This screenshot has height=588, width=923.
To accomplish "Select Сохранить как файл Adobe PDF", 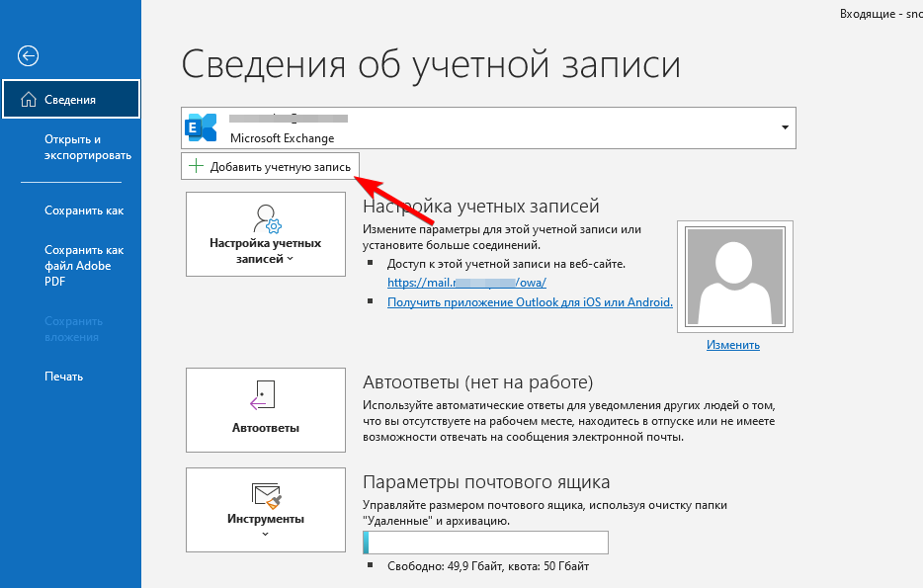I will pyautogui.click(x=84, y=266).
